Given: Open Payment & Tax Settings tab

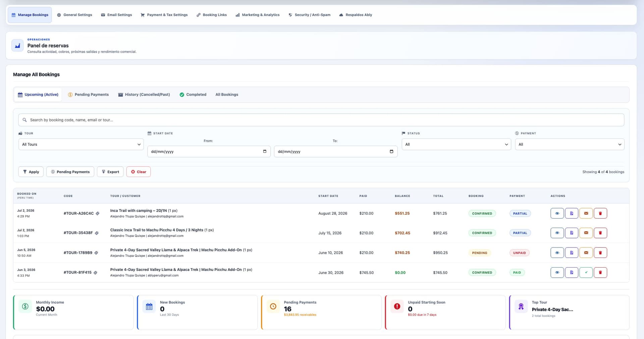Looking at the screenshot, I should pos(164,15).
